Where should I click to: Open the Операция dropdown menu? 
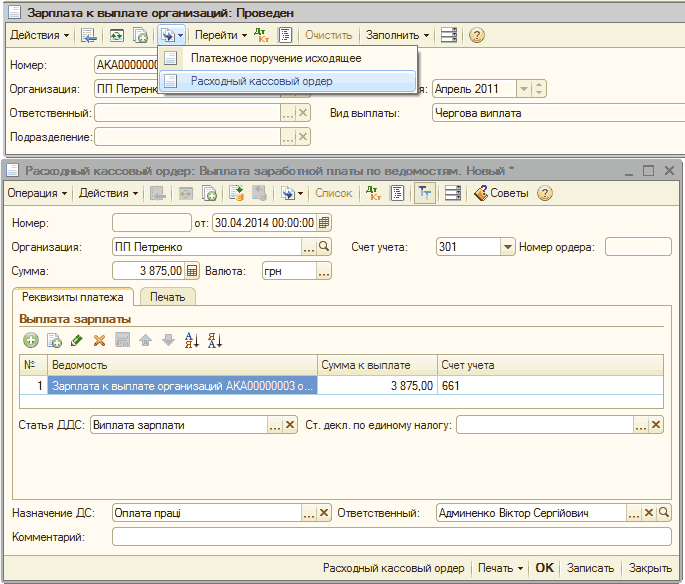(x=37, y=193)
